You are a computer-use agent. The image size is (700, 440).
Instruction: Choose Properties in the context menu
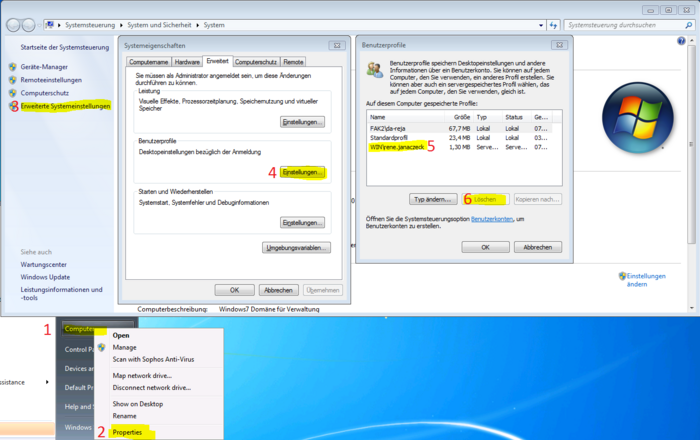pyautogui.click(x=127, y=432)
